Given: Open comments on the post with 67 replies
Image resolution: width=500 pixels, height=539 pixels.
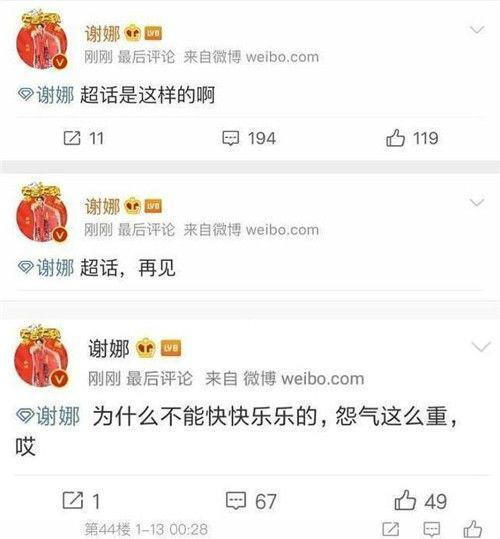Looking at the screenshot, I should click(251, 501).
